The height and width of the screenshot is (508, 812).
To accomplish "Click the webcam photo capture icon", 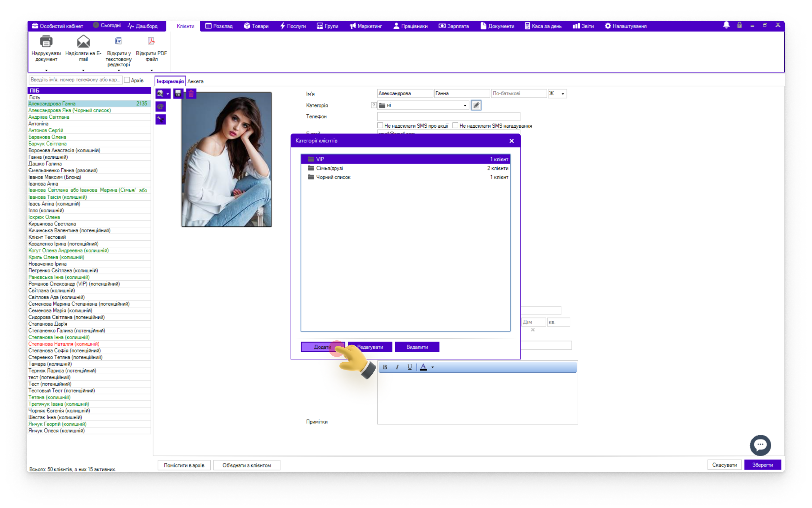I will pyautogui.click(x=160, y=93).
